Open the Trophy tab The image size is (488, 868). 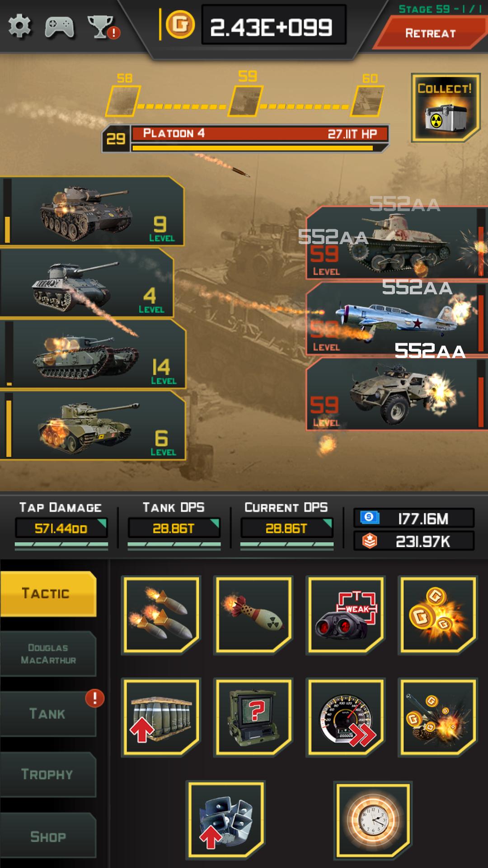[x=48, y=774]
